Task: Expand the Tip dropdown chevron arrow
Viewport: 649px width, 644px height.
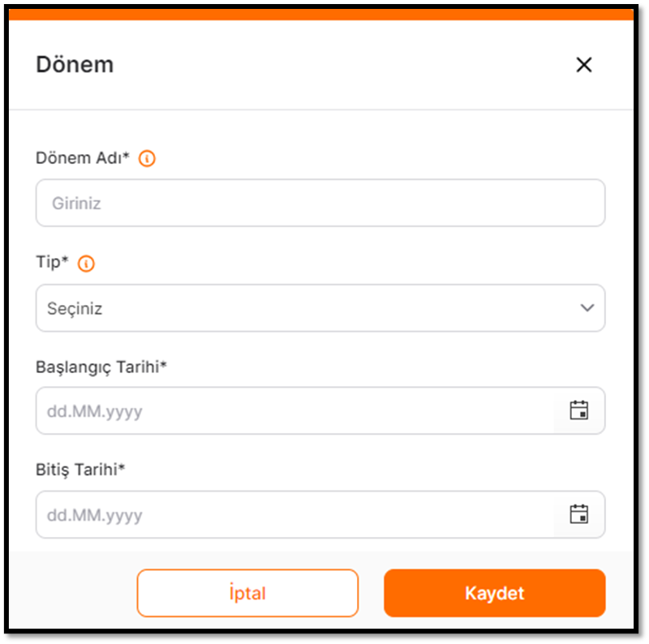Action: pos(587,308)
